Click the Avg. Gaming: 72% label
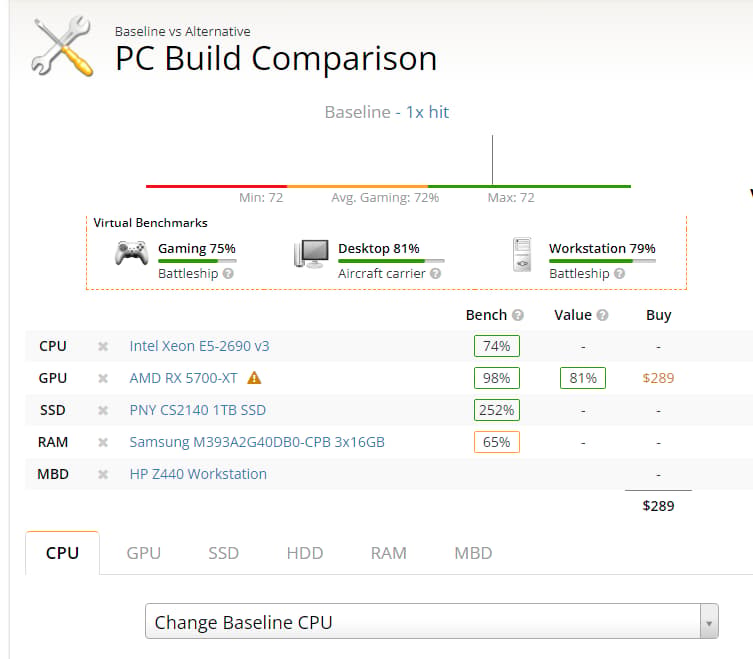The width and height of the screenshot is (753, 659). pyautogui.click(x=385, y=198)
